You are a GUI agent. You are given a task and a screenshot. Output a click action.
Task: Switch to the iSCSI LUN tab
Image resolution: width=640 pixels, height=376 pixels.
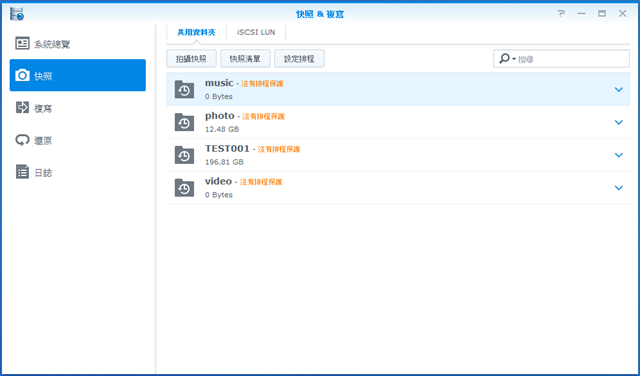pos(256,32)
